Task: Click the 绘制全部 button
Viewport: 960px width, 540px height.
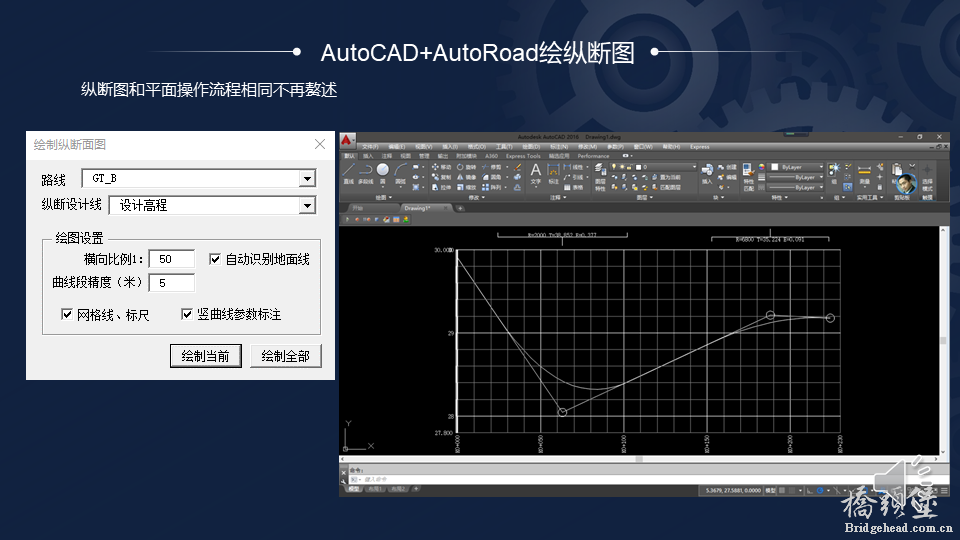Action: pyautogui.click(x=285, y=356)
